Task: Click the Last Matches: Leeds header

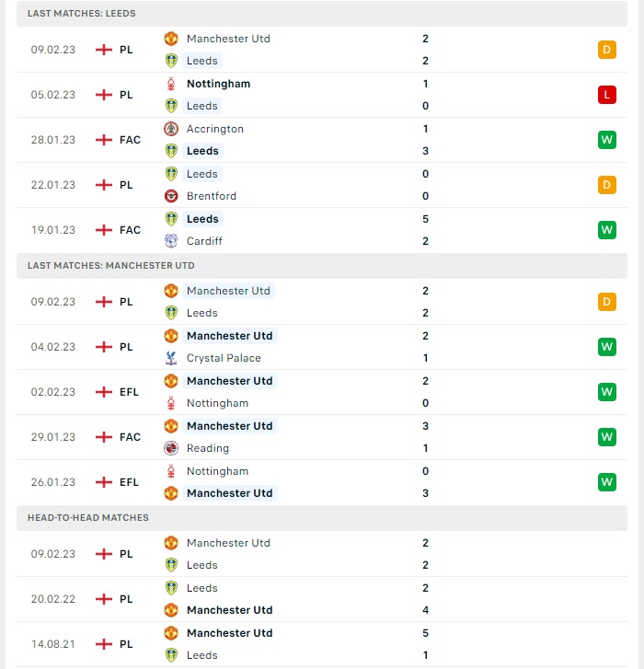Action: [322, 14]
